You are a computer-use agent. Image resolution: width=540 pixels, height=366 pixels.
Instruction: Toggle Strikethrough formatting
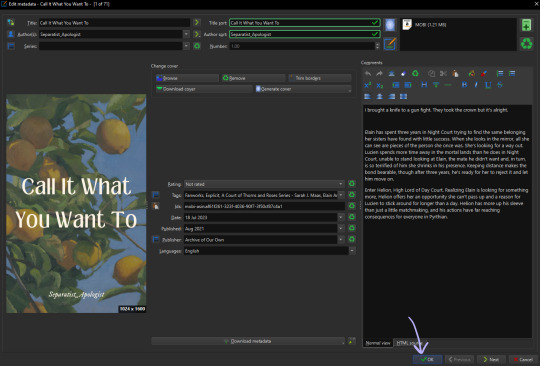tap(500, 85)
